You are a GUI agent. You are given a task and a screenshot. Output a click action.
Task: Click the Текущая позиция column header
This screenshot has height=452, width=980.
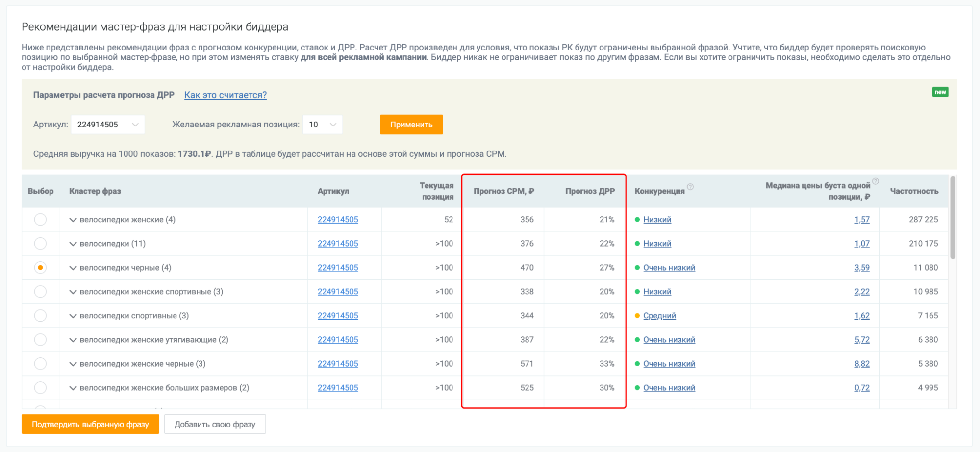pos(436,191)
